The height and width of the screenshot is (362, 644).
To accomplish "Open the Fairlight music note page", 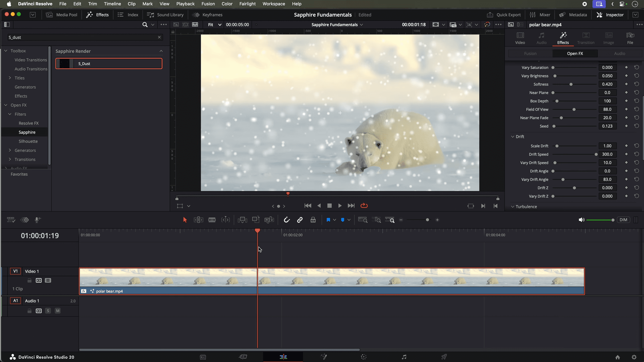I will tap(404, 357).
